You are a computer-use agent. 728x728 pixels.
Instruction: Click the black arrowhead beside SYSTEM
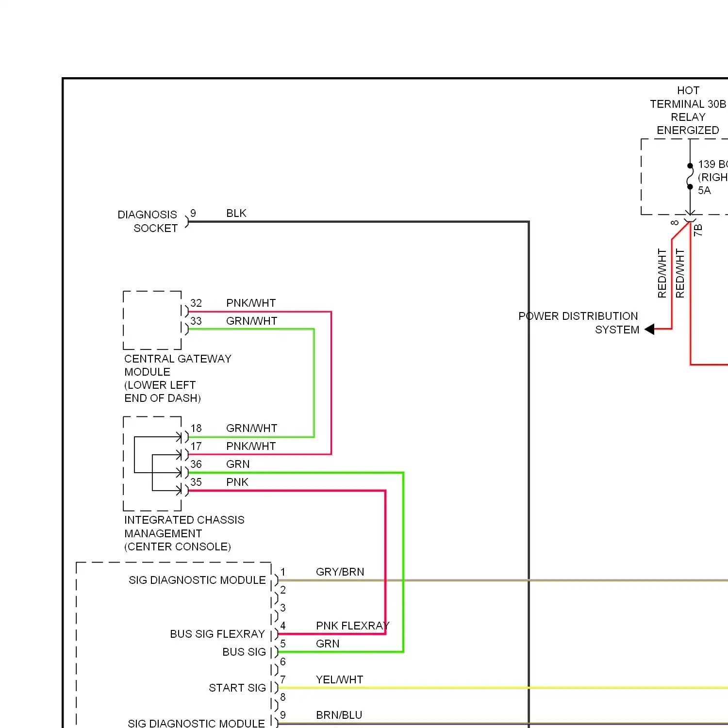tap(649, 329)
